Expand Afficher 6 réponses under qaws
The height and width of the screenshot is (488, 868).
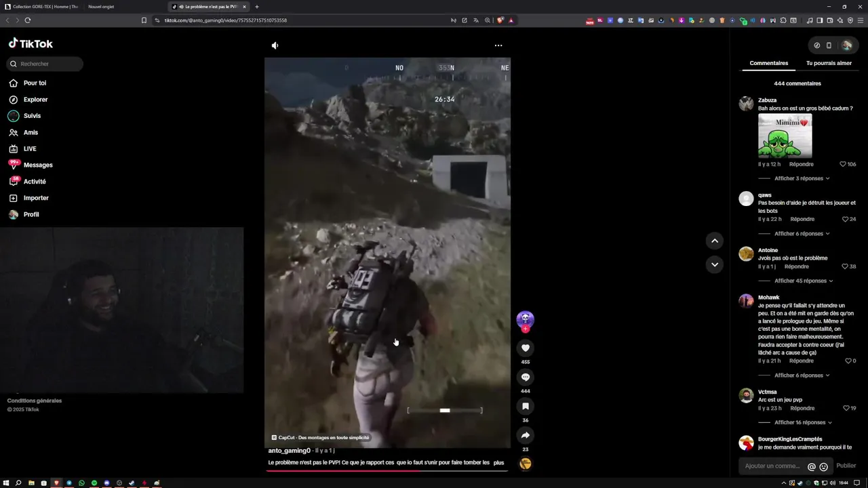click(x=802, y=234)
